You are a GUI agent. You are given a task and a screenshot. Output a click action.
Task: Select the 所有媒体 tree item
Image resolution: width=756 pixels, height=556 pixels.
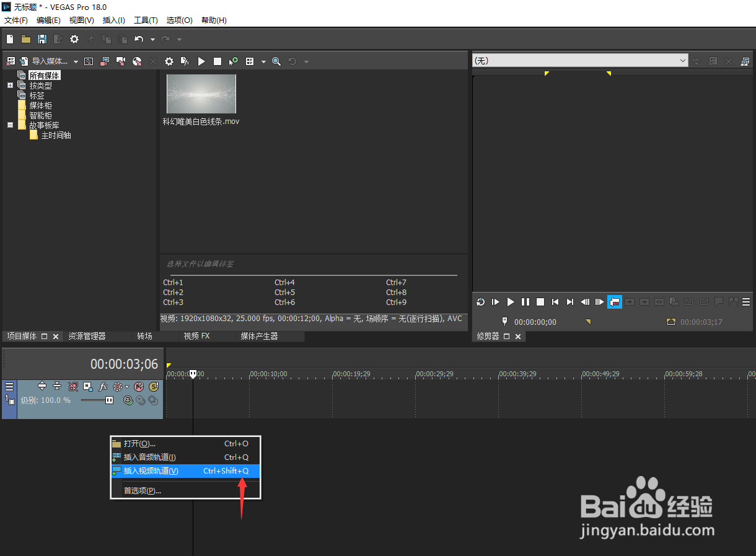[x=45, y=76]
